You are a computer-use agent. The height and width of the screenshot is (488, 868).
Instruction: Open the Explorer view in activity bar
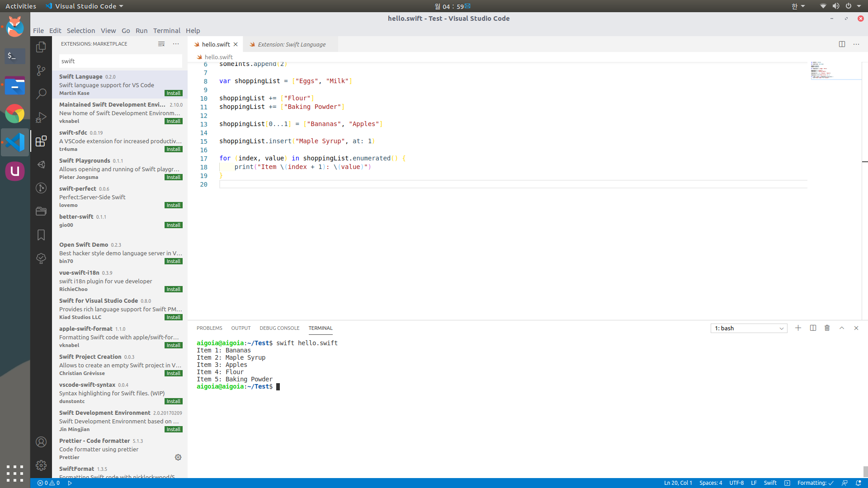[x=41, y=47]
